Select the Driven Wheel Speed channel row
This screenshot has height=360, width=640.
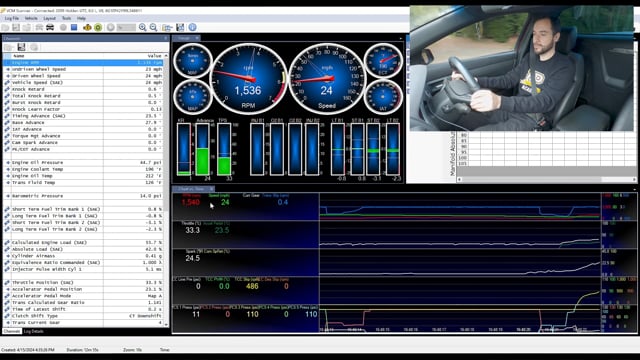click(83, 76)
